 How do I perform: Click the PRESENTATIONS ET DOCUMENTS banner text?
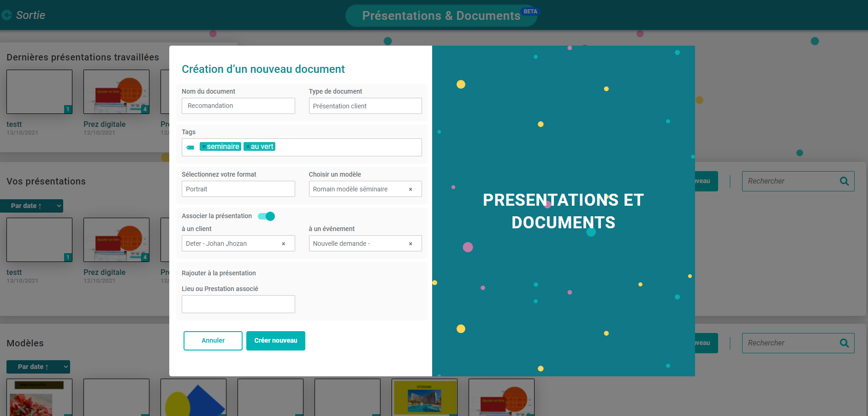[x=563, y=211]
